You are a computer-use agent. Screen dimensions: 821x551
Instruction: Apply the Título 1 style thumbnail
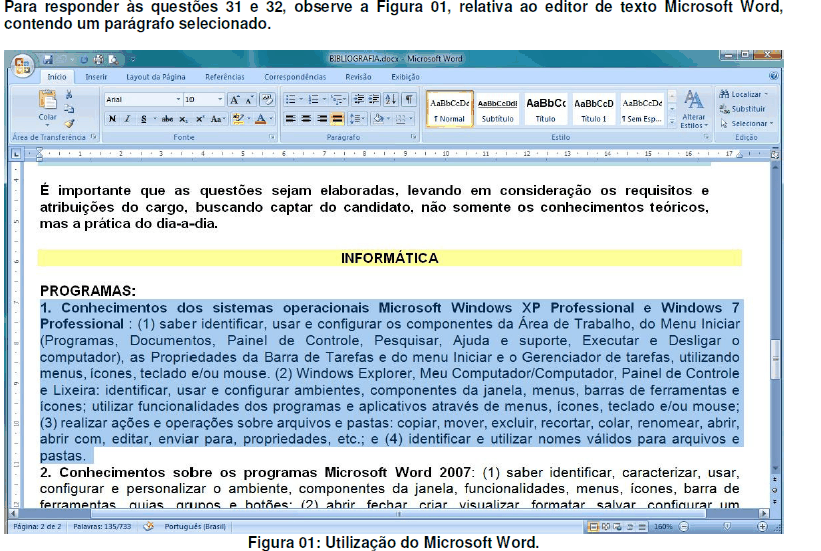pyautogui.click(x=593, y=110)
